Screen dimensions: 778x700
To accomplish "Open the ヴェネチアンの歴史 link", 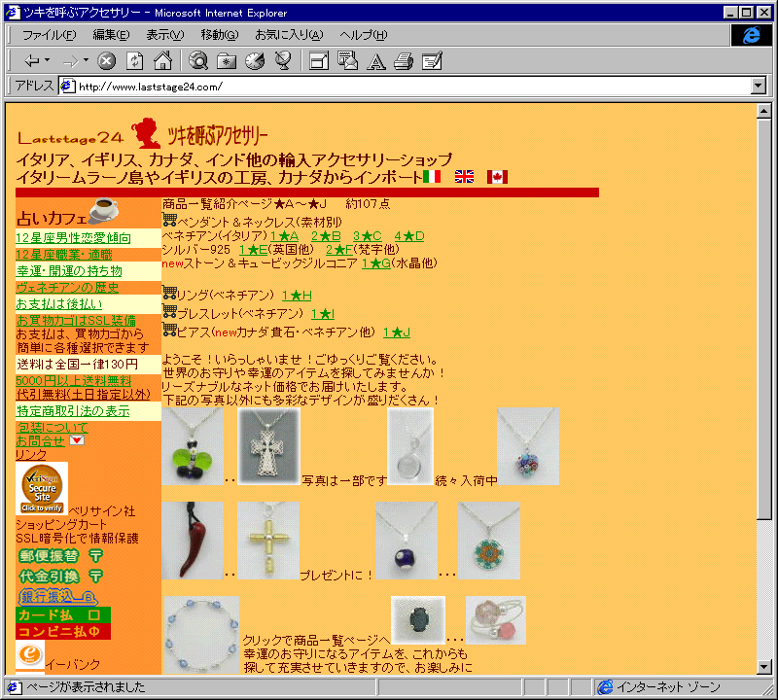I will point(67,287).
